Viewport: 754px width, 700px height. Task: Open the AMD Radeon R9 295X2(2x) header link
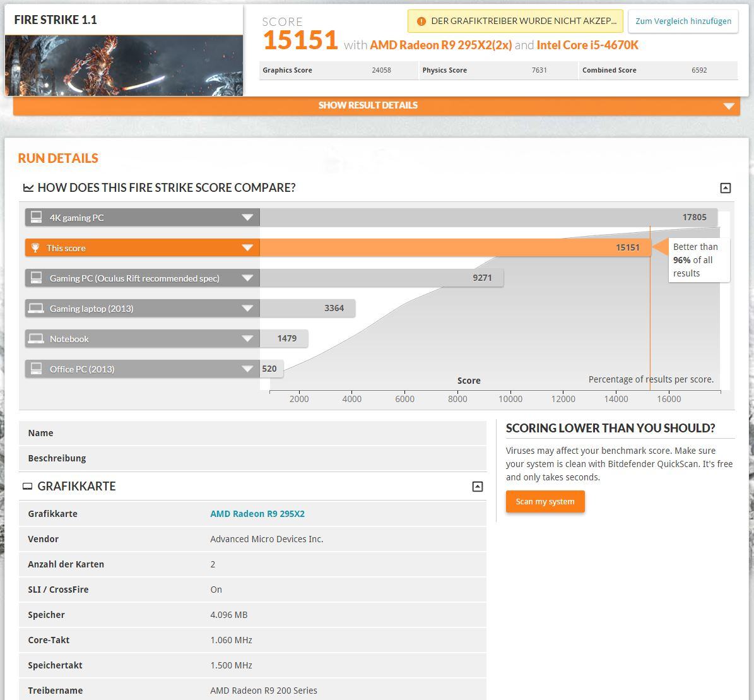click(441, 45)
